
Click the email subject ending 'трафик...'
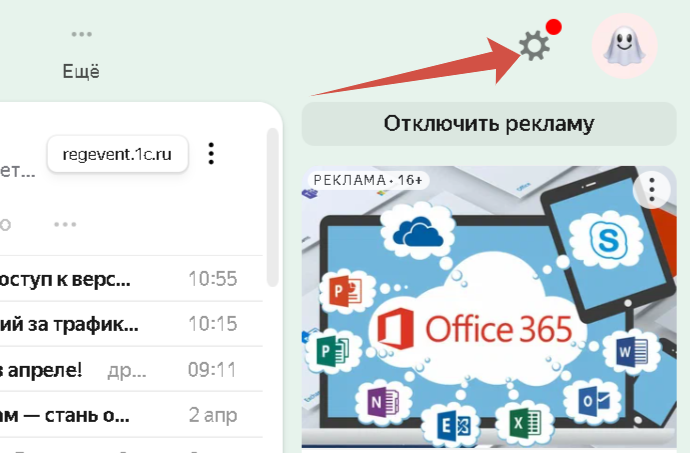[69, 324]
